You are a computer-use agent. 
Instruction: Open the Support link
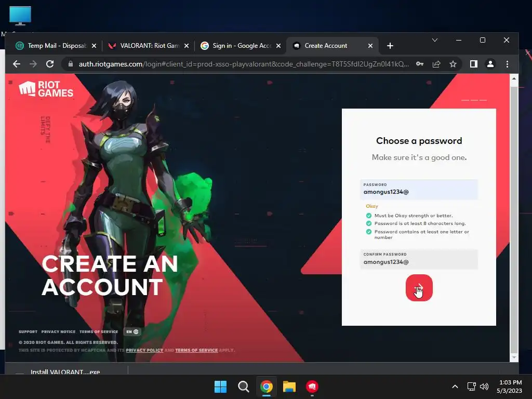click(x=28, y=331)
